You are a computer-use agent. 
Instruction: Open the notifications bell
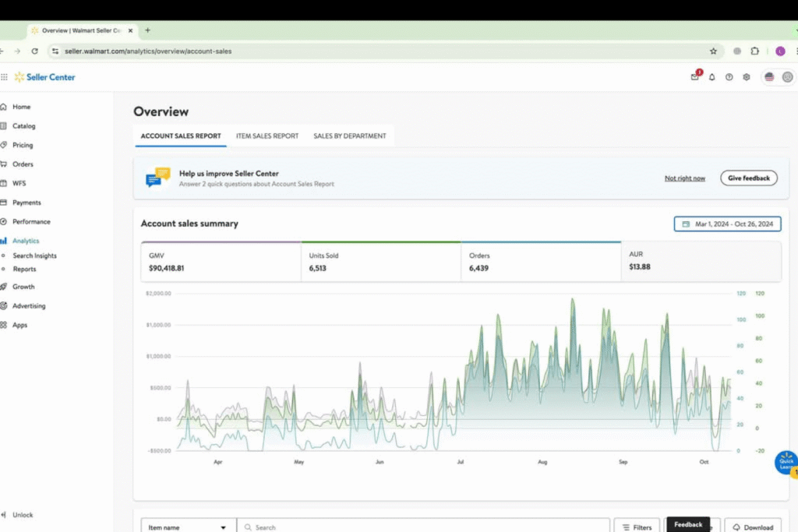click(x=712, y=77)
